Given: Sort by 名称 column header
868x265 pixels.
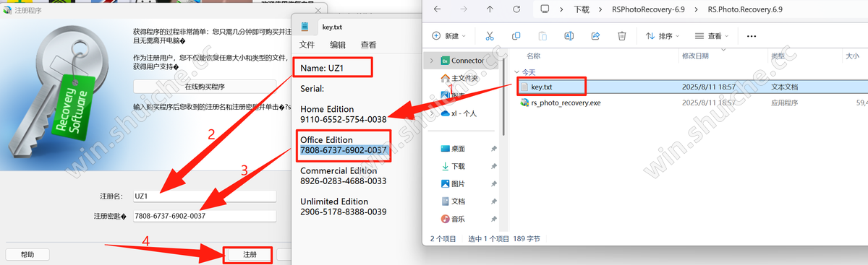Looking at the screenshot, I should click(x=534, y=56).
